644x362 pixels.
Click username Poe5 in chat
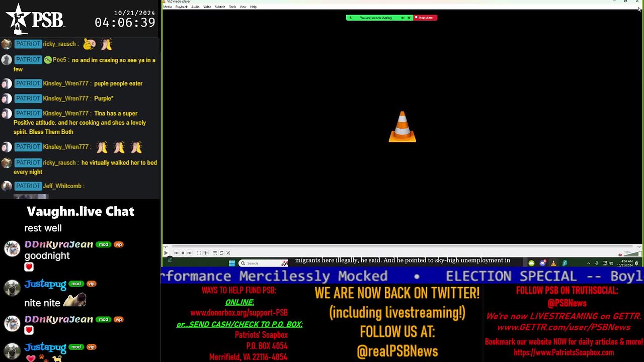[59, 60]
